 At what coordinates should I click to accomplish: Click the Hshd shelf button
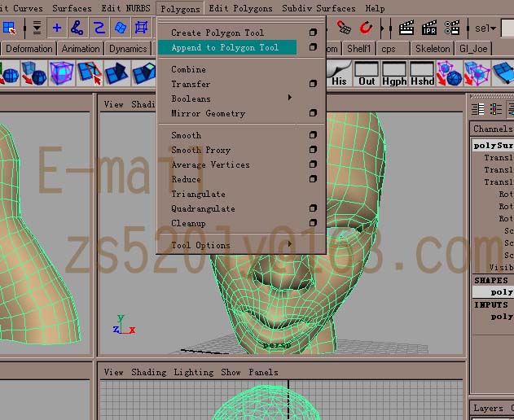422,74
